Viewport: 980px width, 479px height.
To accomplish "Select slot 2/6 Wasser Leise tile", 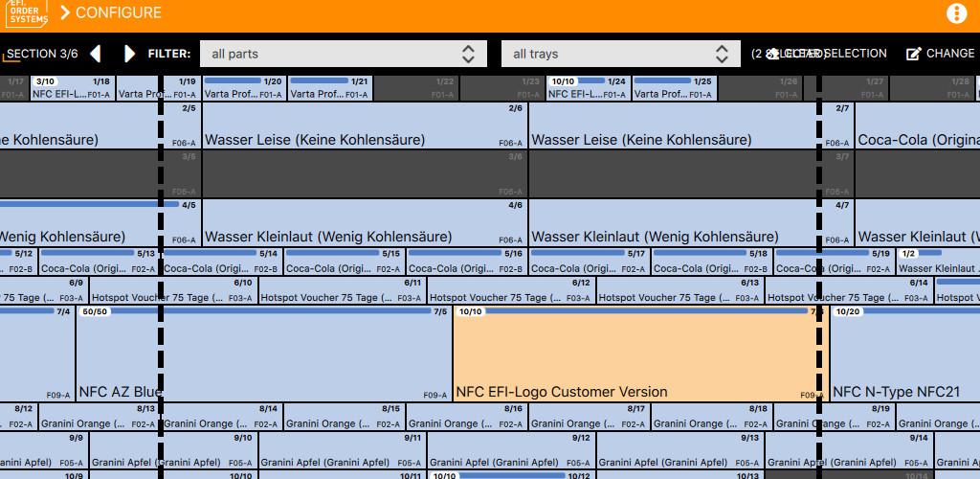I will coord(365,125).
